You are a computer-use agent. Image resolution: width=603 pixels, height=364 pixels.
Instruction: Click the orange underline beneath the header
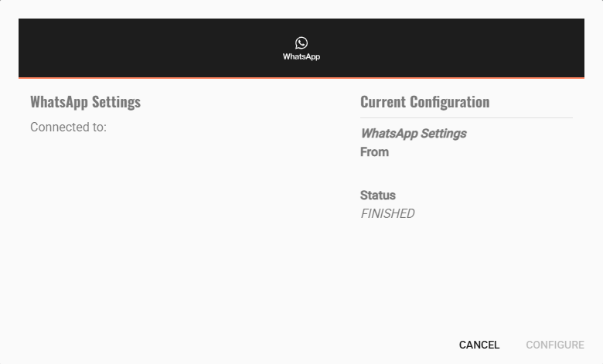301,78
